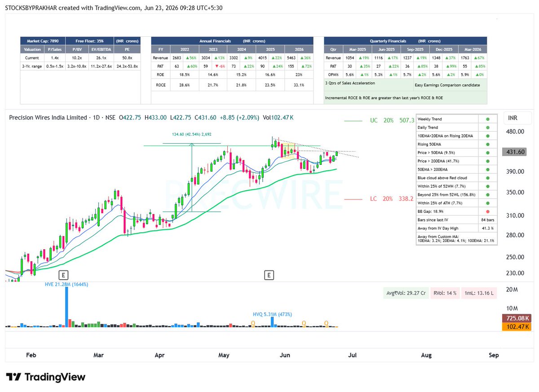
Task: Click the 431.60 current price label on the axis
Action: tap(516, 152)
